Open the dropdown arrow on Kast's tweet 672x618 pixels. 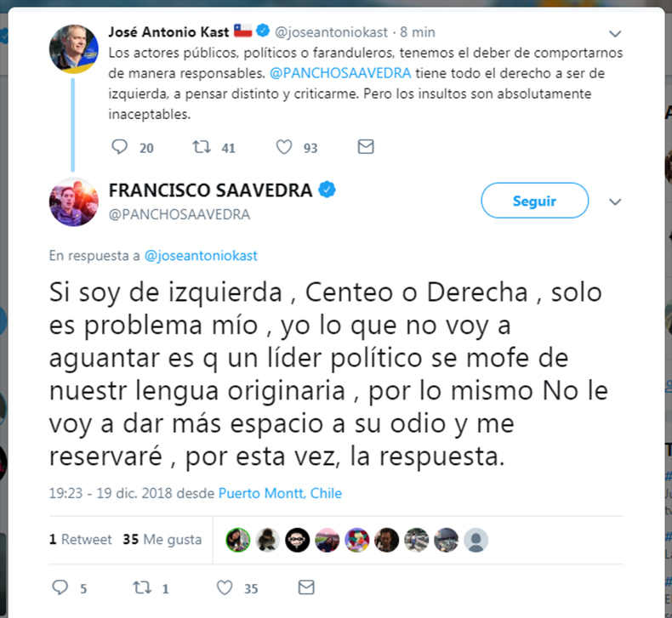point(615,33)
